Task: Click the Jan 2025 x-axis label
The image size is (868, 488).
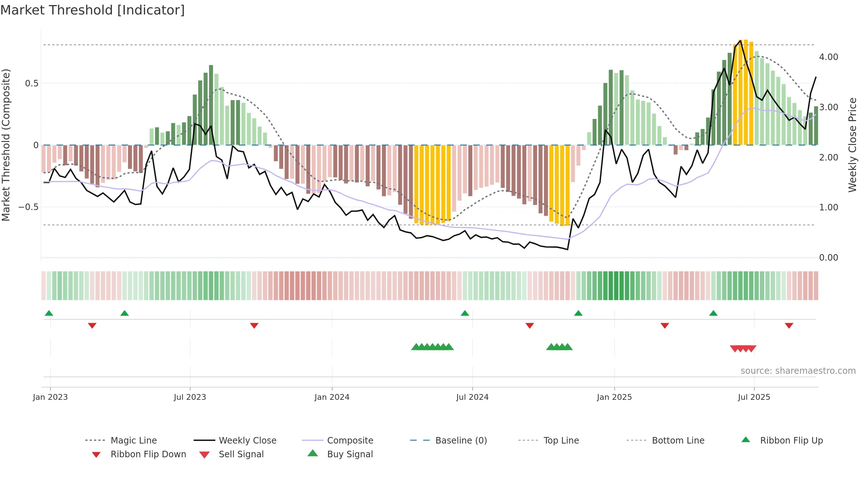Action: point(614,397)
